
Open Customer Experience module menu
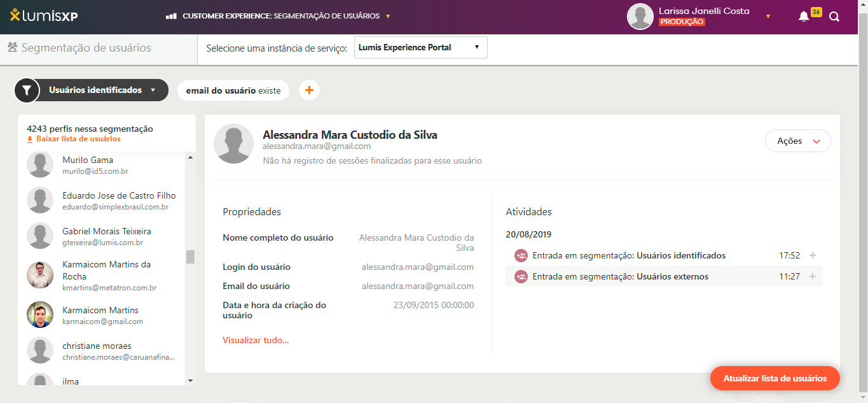tap(278, 16)
